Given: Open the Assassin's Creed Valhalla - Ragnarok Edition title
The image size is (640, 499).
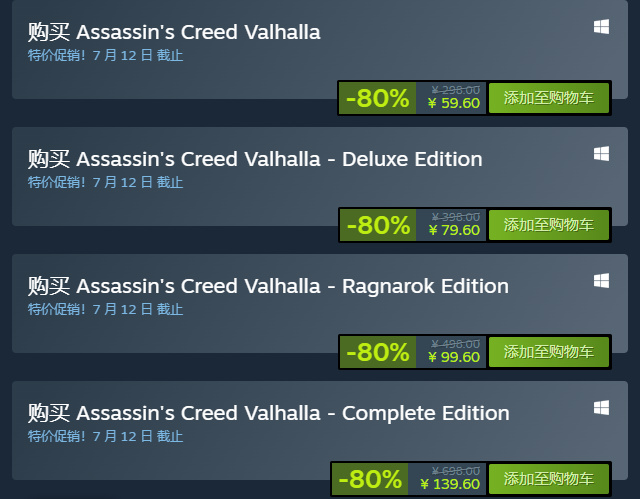Looking at the screenshot, I should pos(268,286).
